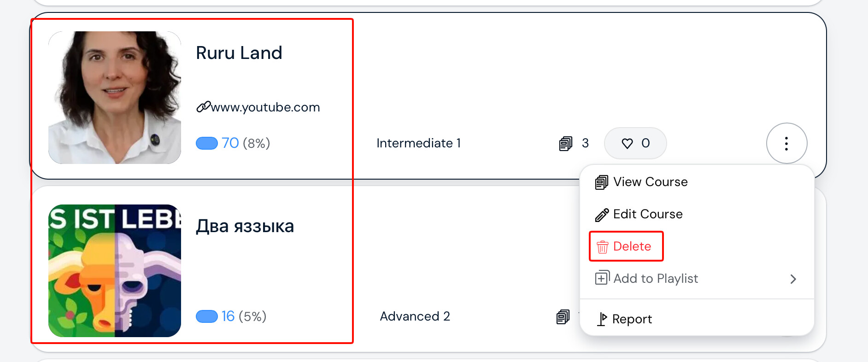Open the www.youtube.com source link
The width and height of the screenshot is (868, 362).
coord(265,107)
